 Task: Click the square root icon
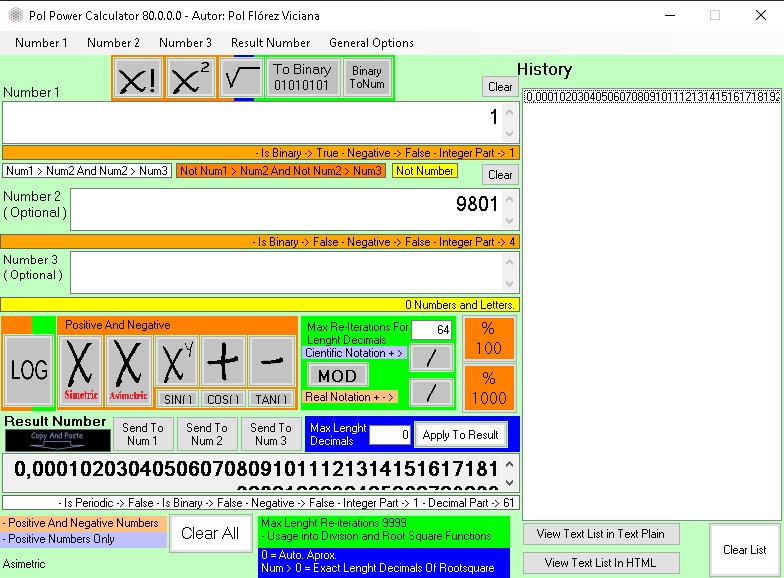pyautogui.click(x=243, y=78)
